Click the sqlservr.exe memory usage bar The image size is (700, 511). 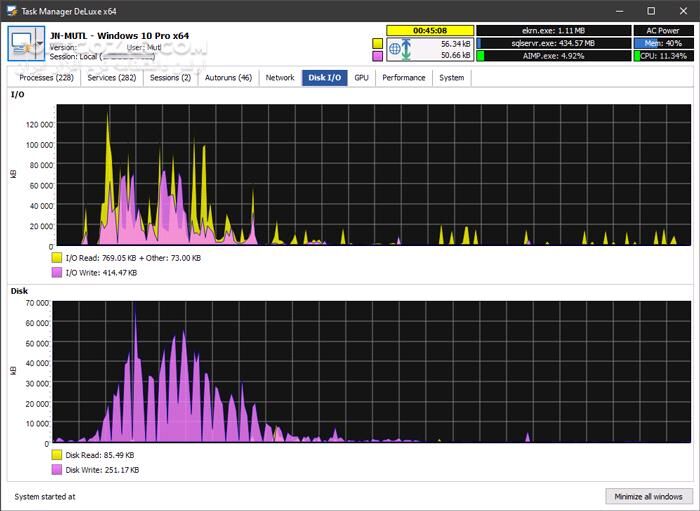click(x=554, y=44)
